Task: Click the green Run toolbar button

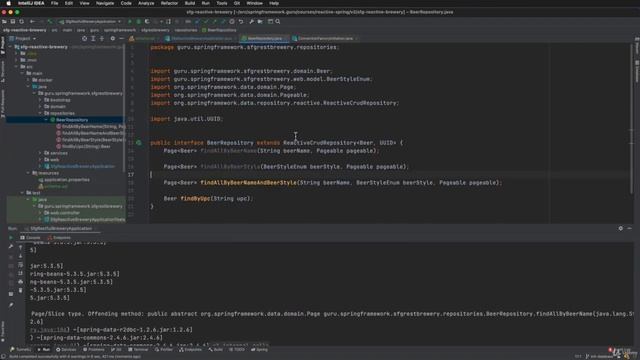Action: [x=130, y=21]
